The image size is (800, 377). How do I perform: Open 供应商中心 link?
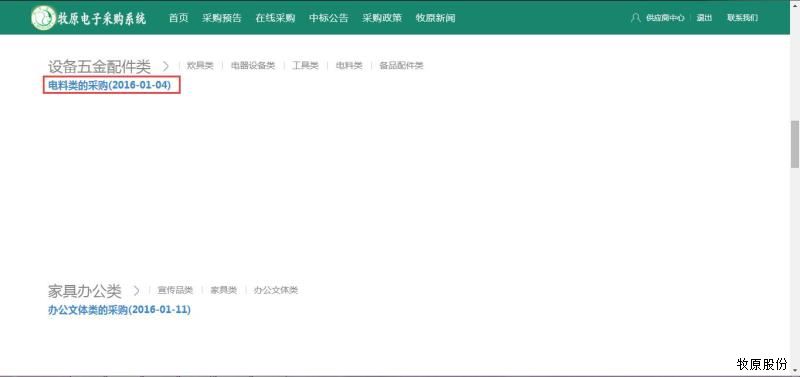[665, 18]
